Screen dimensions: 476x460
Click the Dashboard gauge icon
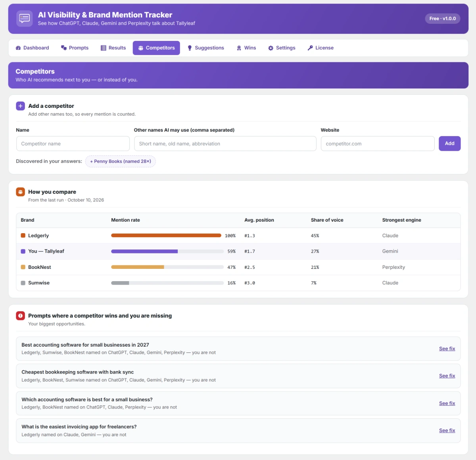click(x=18, y=48)
